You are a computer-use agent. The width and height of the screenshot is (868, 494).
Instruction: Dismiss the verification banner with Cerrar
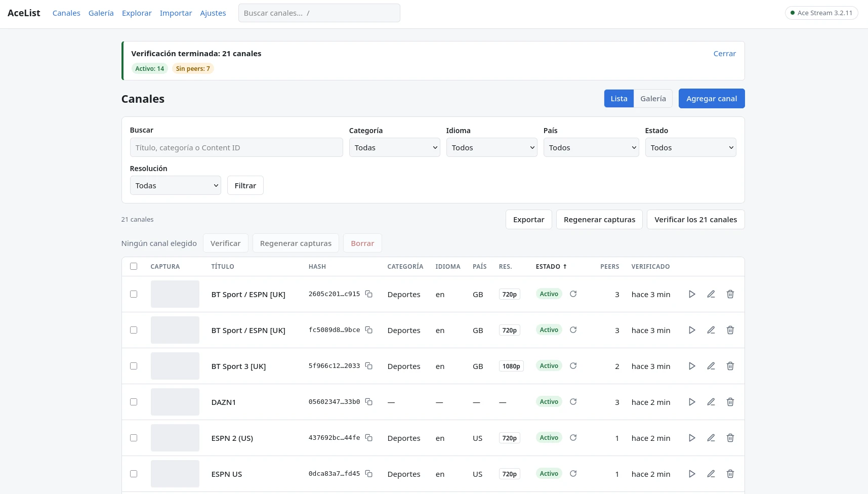pyautogui.click(x=725, y=54)
